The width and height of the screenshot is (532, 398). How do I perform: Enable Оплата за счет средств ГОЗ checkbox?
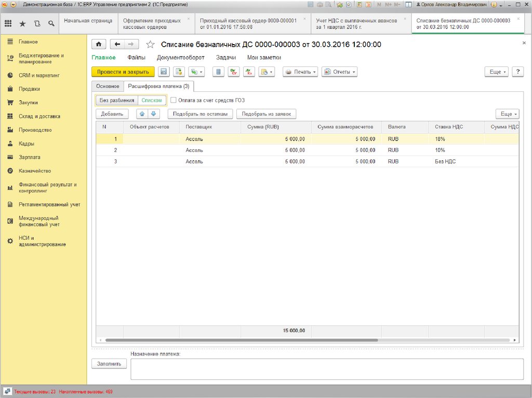coord(174,100)
